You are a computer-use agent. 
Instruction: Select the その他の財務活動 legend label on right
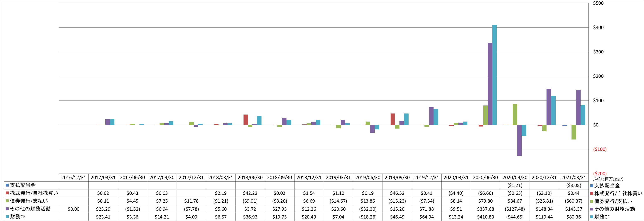pyautogui.click(x=614, y=209)
